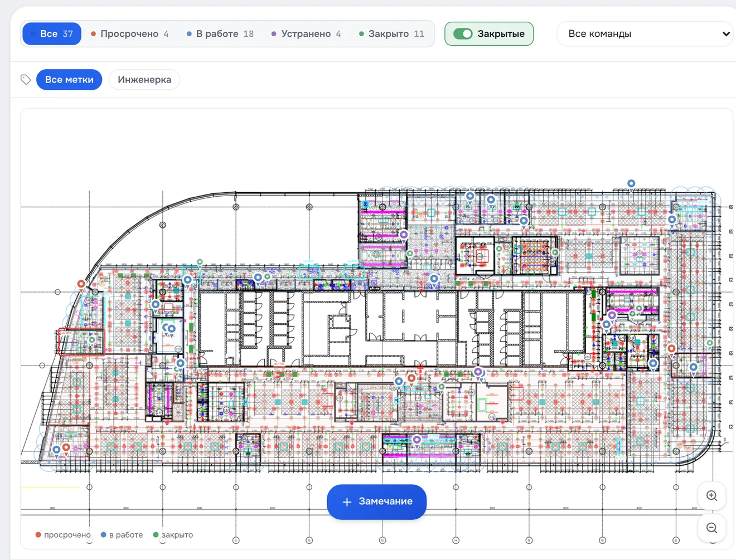
Task: Zoom in using the magnifier plus icon
Action: point(711,496)
